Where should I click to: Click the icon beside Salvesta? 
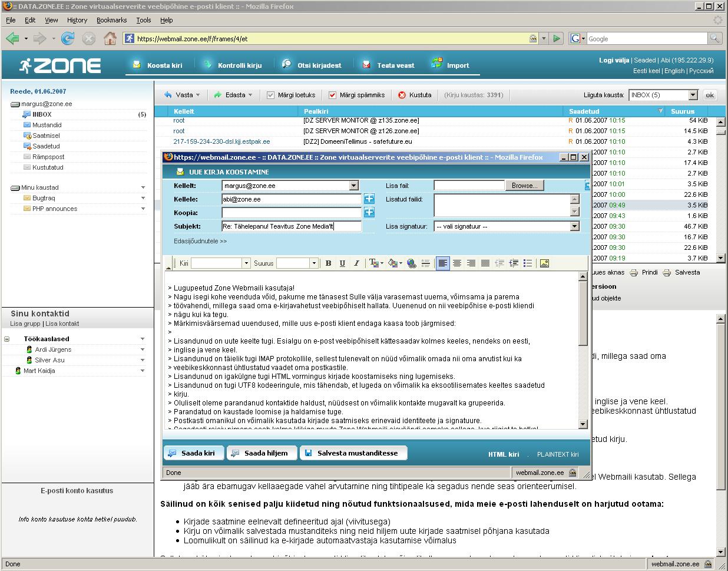pos(667,273)
